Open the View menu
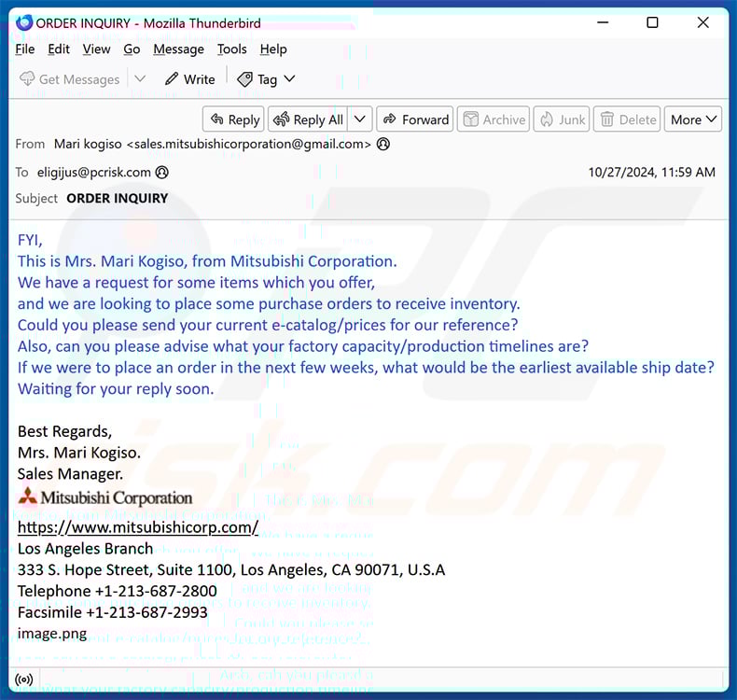 point(96,49)
